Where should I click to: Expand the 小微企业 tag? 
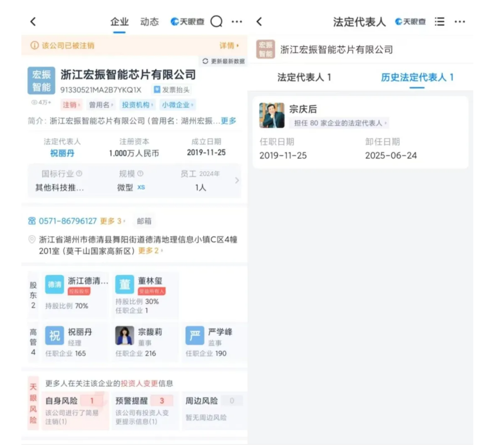coord(178,105)
